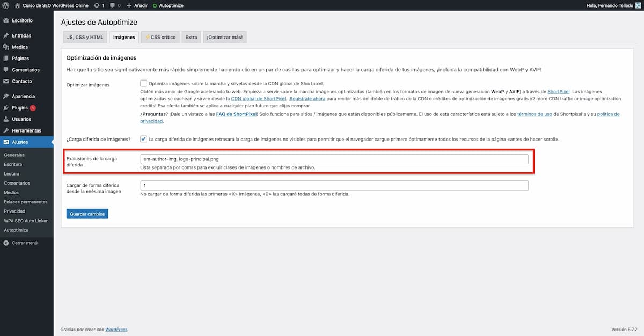644x336 pixels.
Task: Click Curso de SEO WordPress Online title
Action: [56, 5]
